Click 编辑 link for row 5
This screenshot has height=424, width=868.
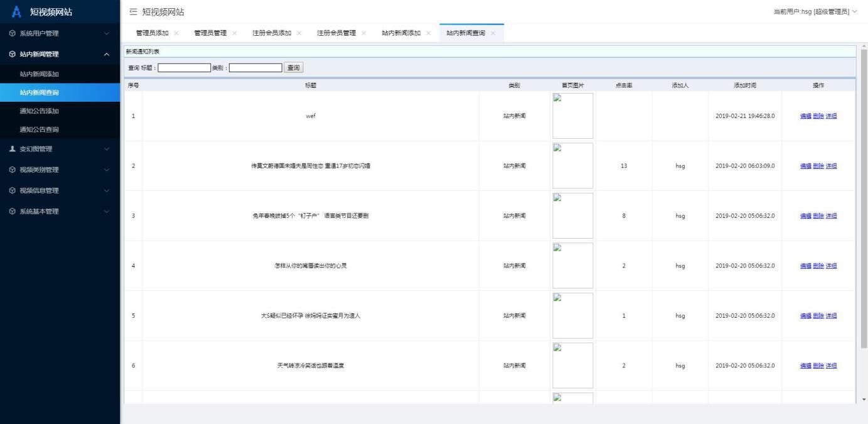click(x=805, y=316)
